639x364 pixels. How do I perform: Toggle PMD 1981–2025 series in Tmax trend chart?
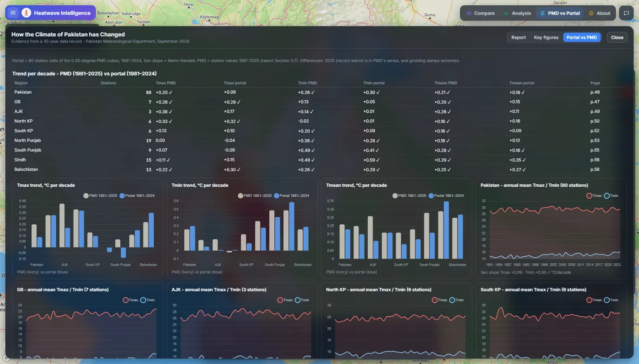coord(100,196)
